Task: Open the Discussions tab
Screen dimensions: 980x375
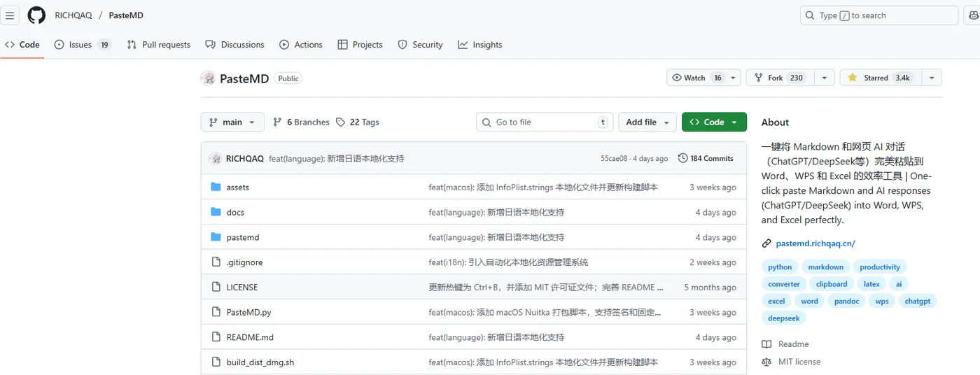Action: pos(234,45)
